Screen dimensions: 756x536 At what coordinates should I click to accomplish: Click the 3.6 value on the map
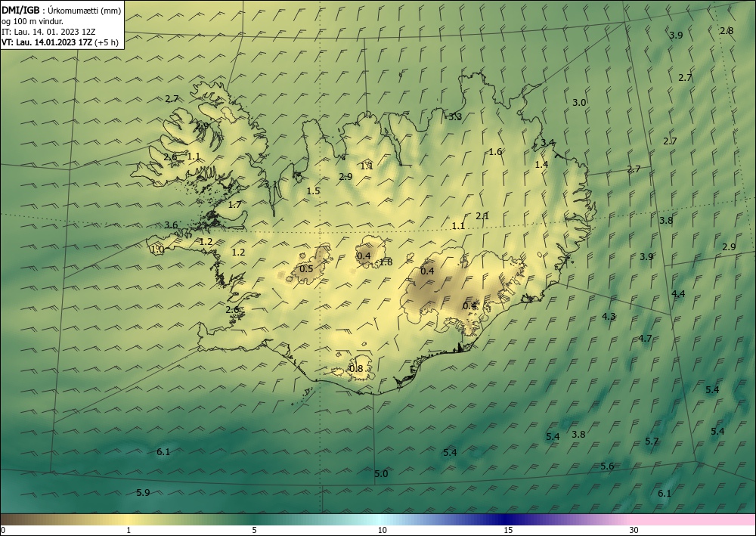coord(171,225)
